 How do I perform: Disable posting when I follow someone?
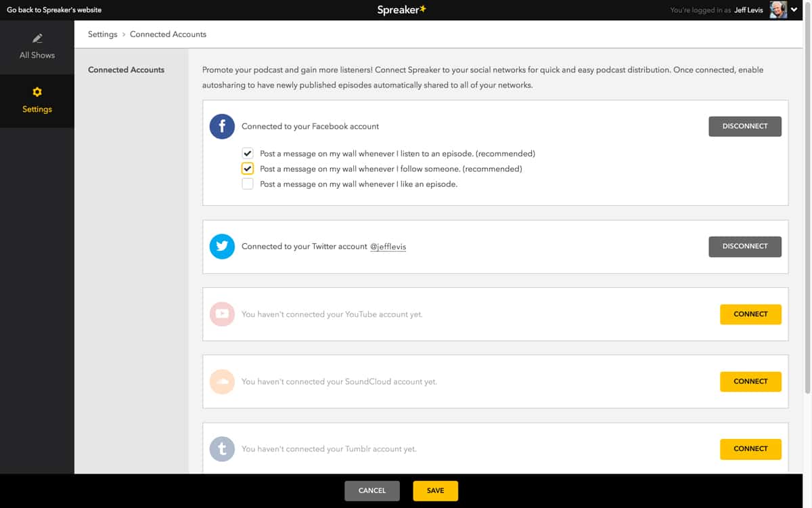[248, 168]
